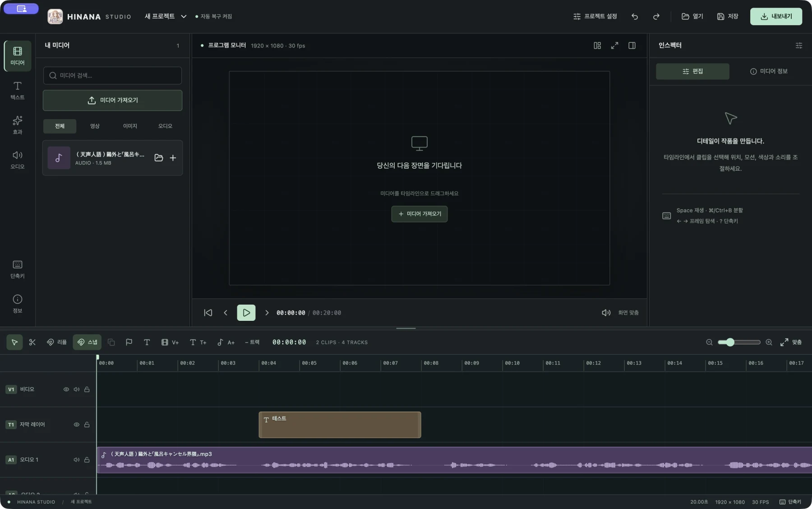Zoom in the timeline
The image size is (812, 509).
[769, 342]
